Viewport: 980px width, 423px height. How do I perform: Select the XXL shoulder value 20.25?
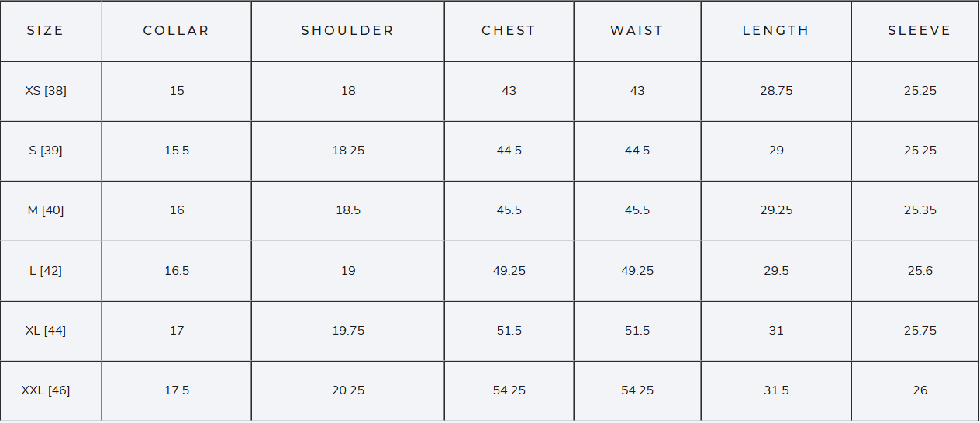coord(348,390)
